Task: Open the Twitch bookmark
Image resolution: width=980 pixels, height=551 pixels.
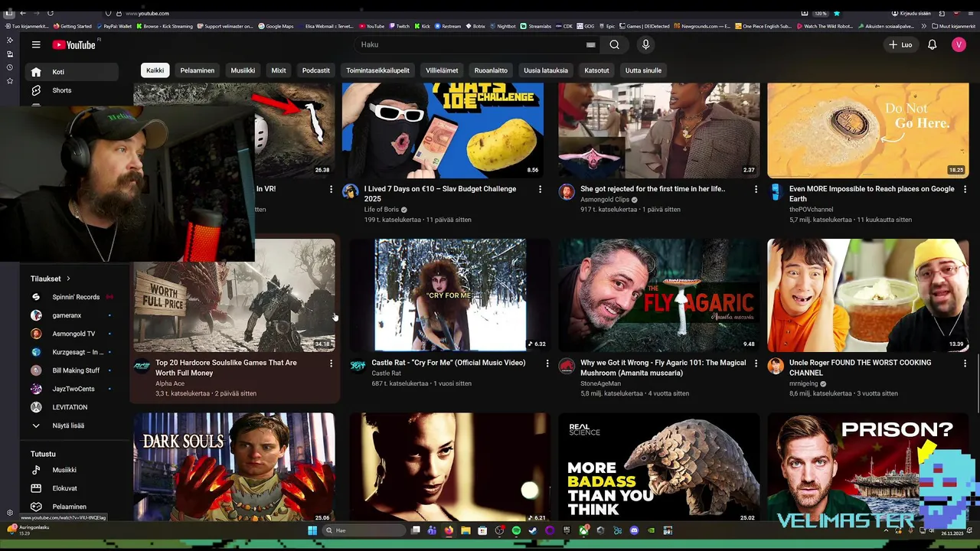Action: [x=398, y=26]
